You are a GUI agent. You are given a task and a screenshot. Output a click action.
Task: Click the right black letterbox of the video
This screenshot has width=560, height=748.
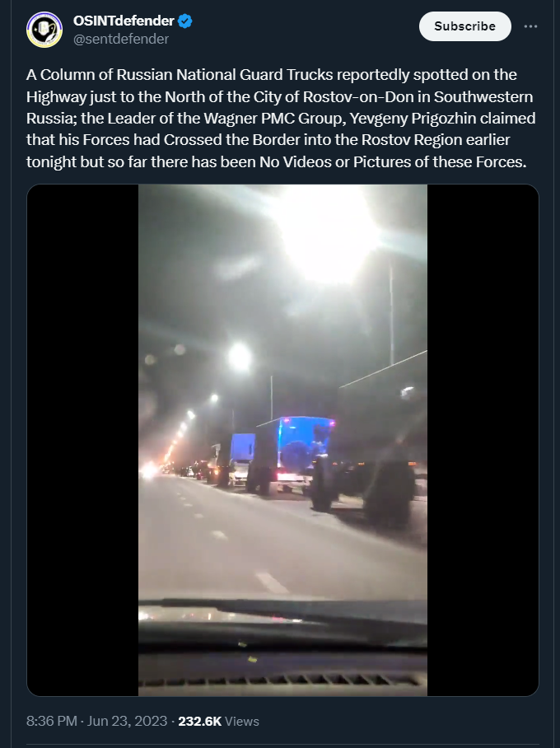tap(483, 440)
